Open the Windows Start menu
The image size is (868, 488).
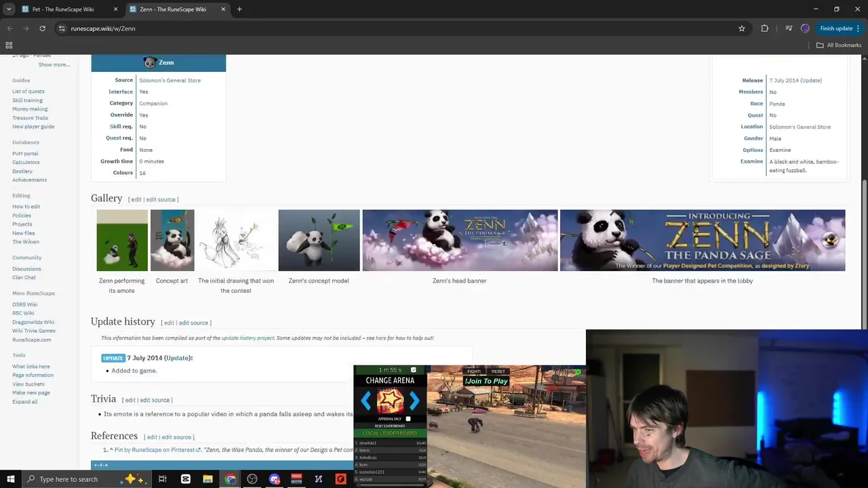(x=11, y=479)
